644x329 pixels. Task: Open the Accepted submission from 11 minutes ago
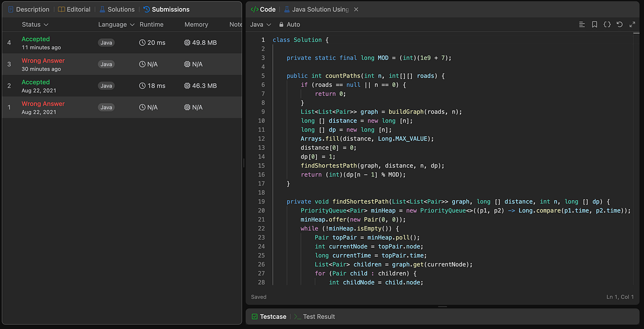pyautogui.click(x=35, y=39)
